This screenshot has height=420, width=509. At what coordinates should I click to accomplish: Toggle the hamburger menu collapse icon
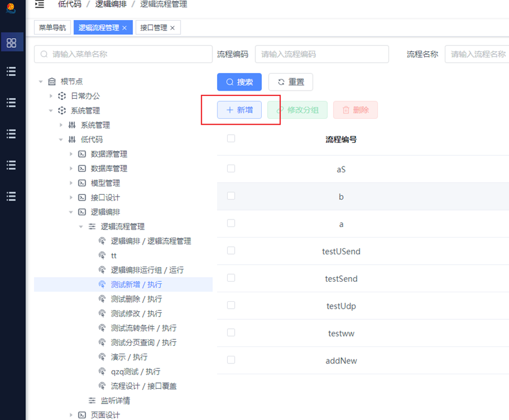tap(39, 4)
